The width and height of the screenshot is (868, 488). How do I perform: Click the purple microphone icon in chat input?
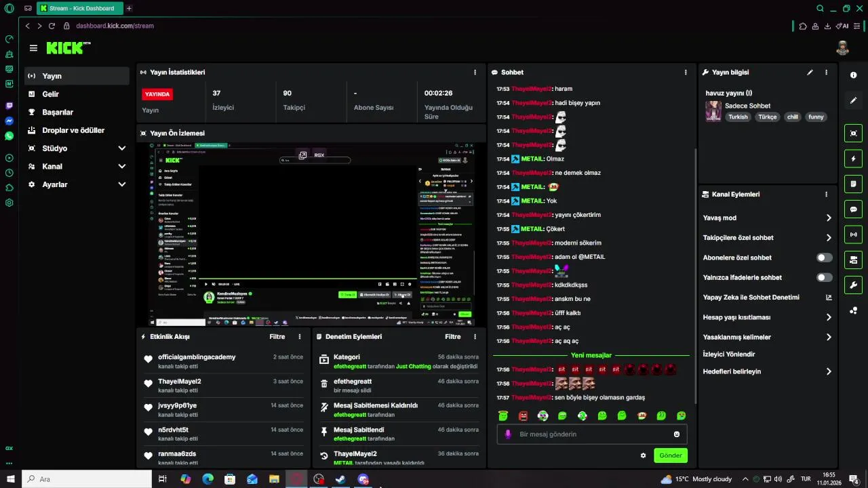[x=508, y=434]
